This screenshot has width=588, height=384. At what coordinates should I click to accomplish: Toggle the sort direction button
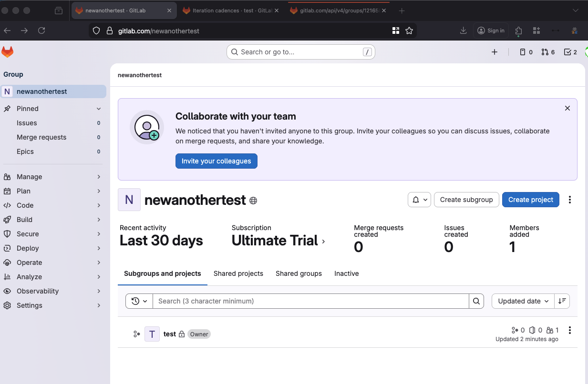point(562,301)
